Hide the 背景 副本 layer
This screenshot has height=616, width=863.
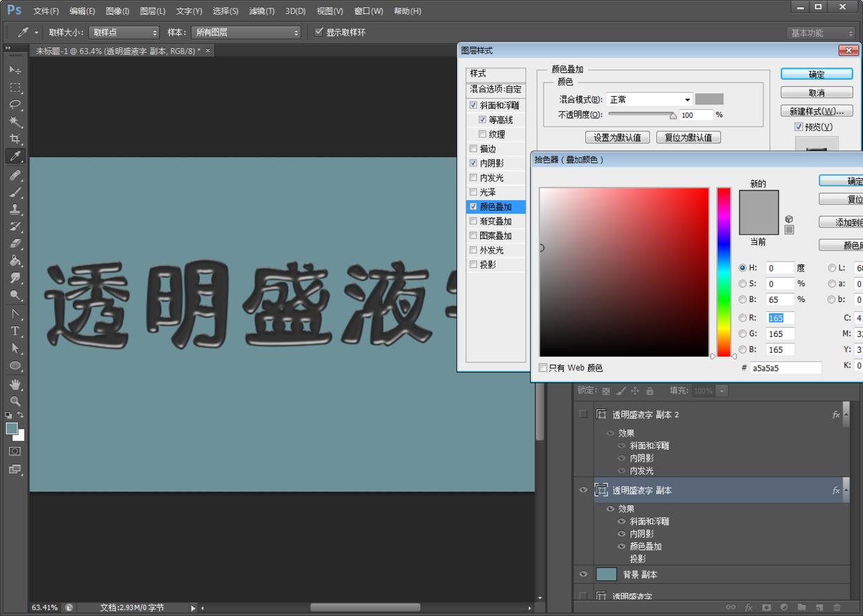(583, 574)
